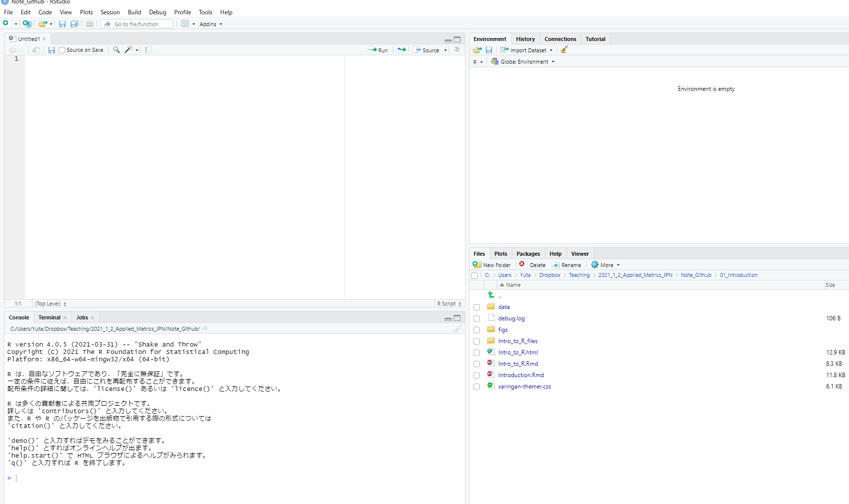849x504 pixels.
Task: Go up to parent directory arrow
Action: (x=491, y=295)
